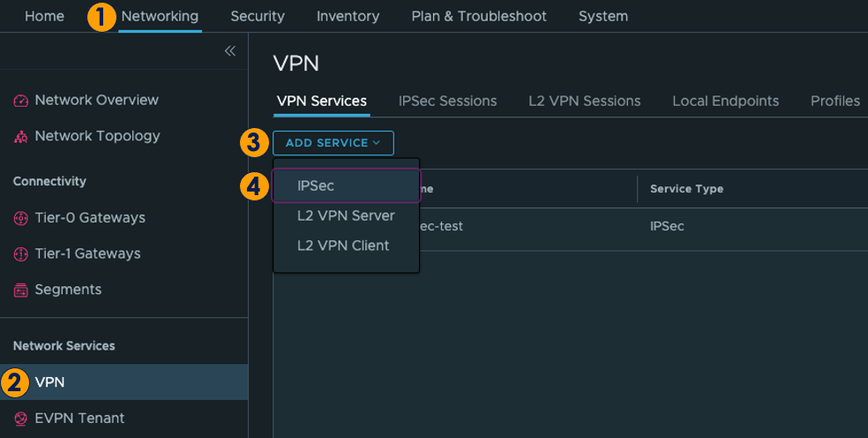
Task: Choose L2 VPN Server menu option
Action: (346, 215)
